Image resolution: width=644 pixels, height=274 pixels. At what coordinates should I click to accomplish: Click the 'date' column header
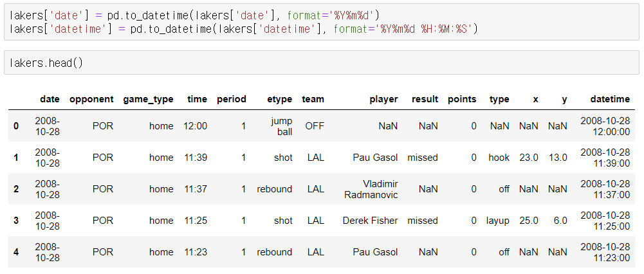[50, 99]
